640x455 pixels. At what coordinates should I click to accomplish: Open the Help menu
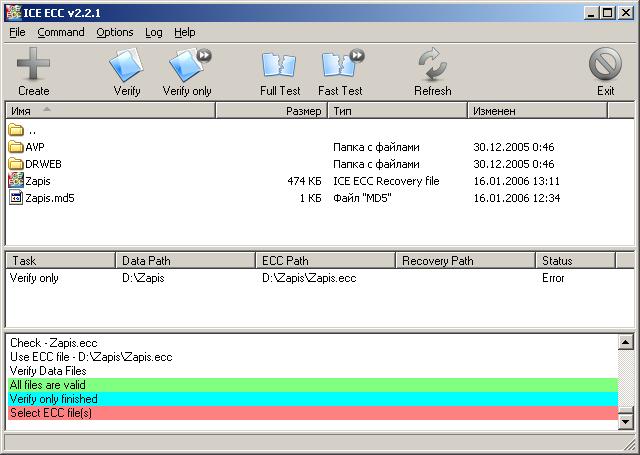tap(185, 32)
